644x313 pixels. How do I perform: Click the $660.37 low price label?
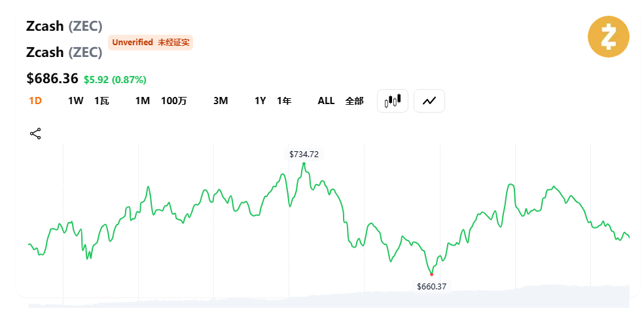point(431,286)
